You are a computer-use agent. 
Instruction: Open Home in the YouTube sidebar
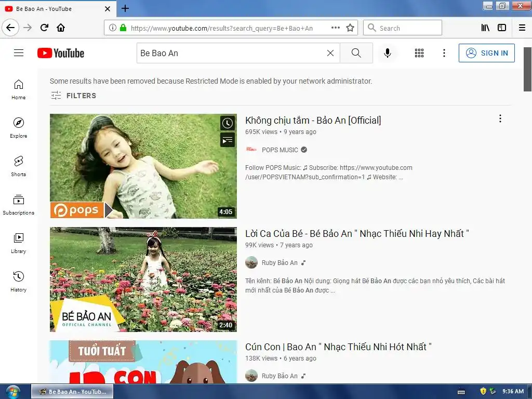click(x=18, y=89)
